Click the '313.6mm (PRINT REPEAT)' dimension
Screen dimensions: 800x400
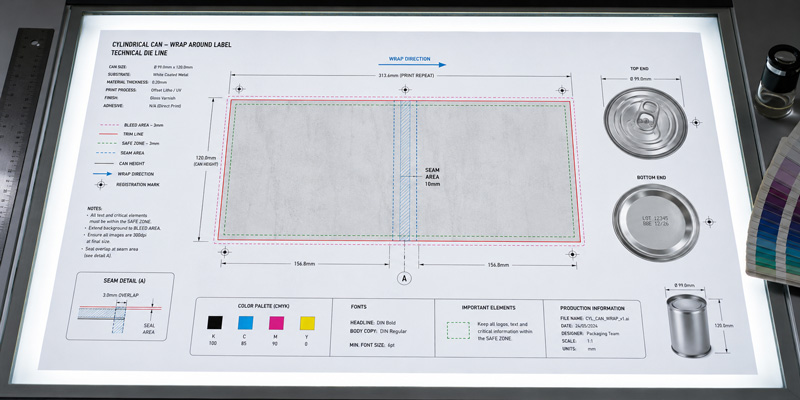coord(406,76)
